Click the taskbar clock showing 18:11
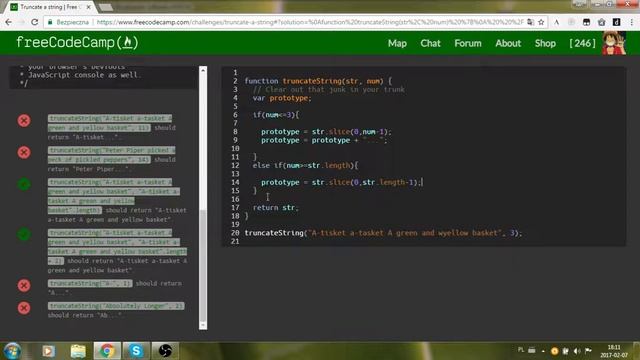The width and height of the screenshot is (640, 360). [614, 351]
